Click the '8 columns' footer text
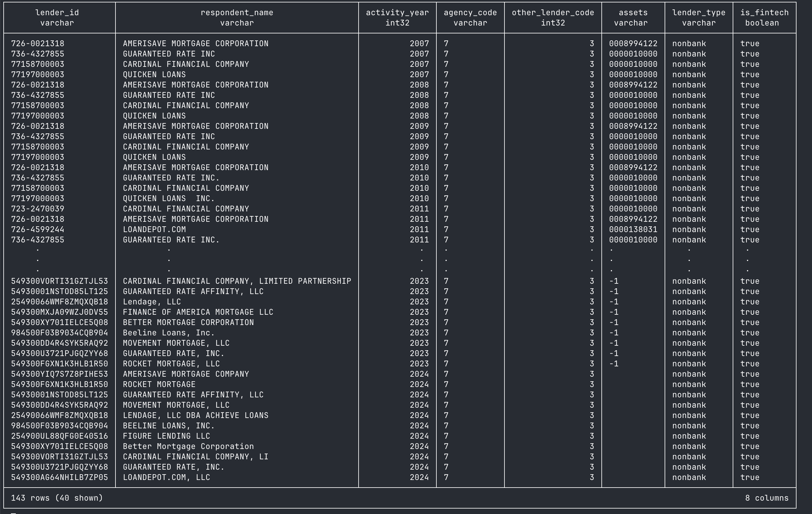812x514 pixels. 766,498
